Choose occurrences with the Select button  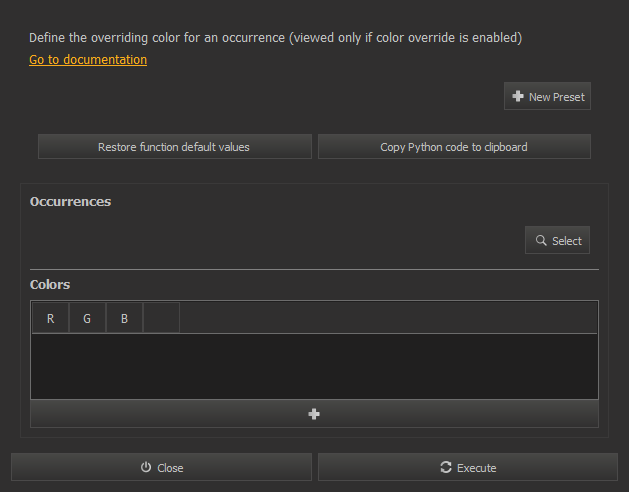557,240
